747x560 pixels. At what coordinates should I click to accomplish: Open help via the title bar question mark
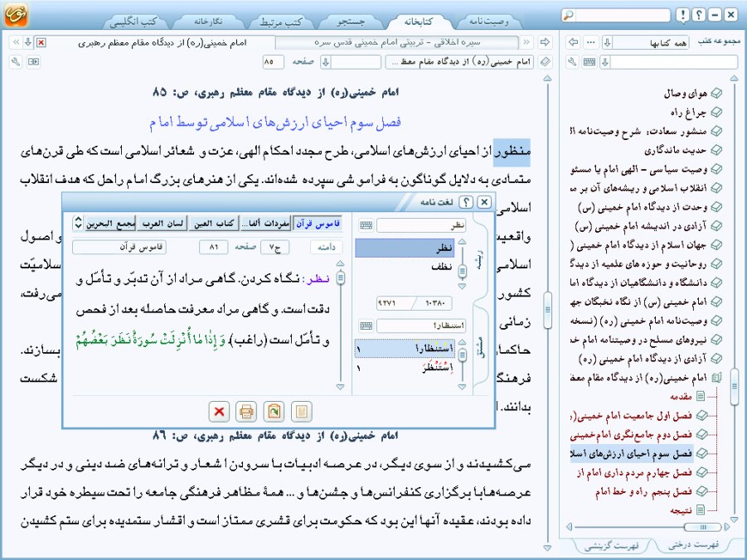(x=698, y=15)
